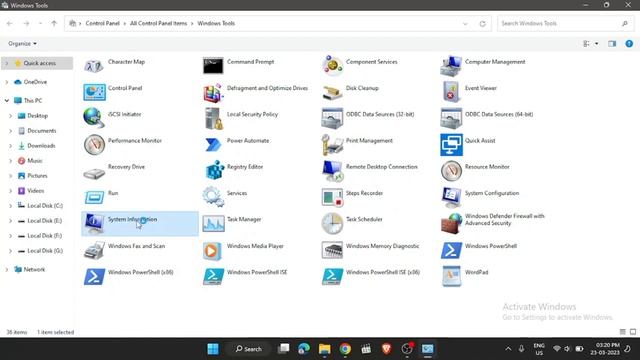Viewport: 640px width, 360px height.
Task: Click the Windows PowerShell ISE label
Action: click(257, 272)
